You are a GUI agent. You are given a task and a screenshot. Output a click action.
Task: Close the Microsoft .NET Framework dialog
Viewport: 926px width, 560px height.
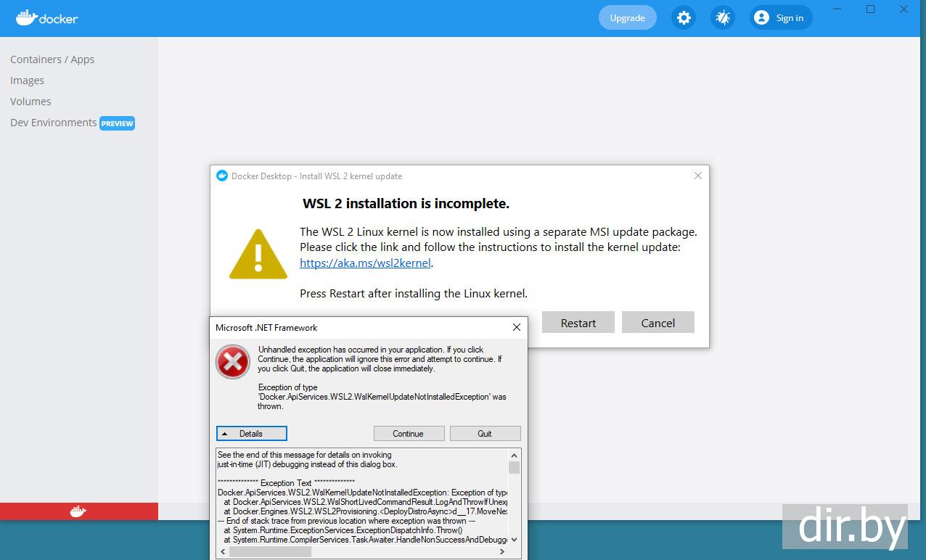click(x=517, y=327)
